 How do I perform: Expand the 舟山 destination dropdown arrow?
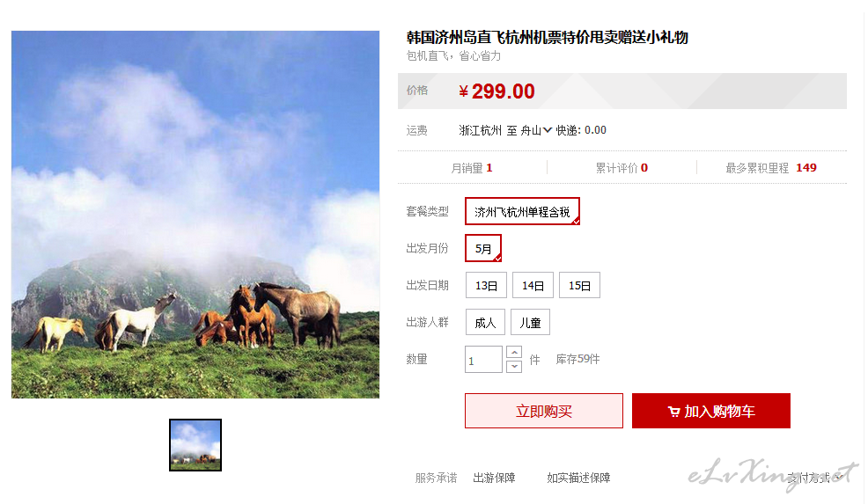pyautogui.click(x=548, y=130)
